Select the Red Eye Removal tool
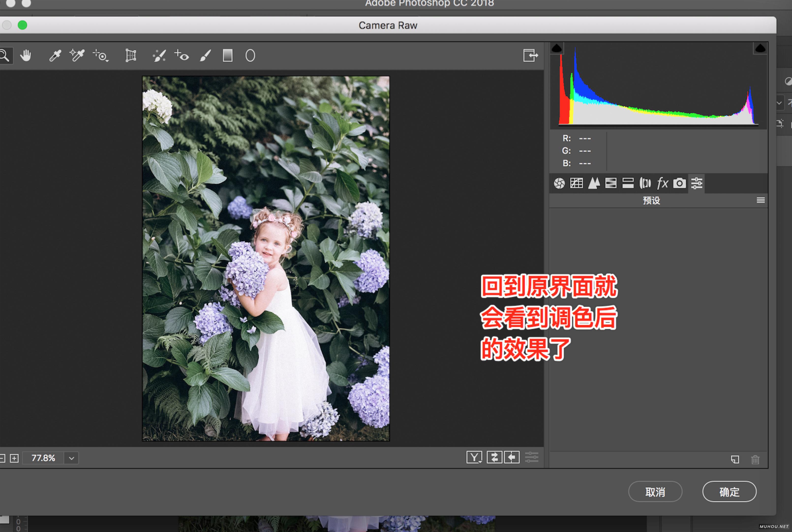 pyautogui.click(x=182, y=55)
